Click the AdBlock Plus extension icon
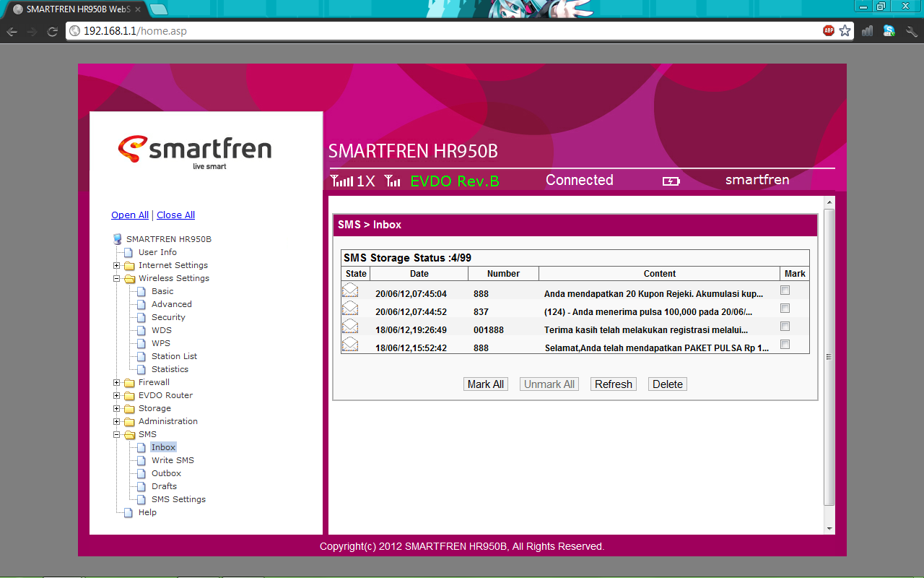The width and height of the screenshot is (924, 578). 829,31
